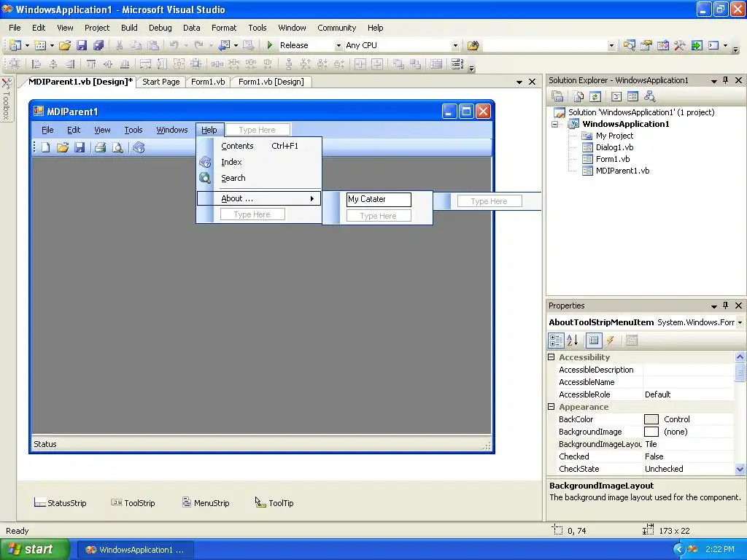The width and height of the screenshot is (747, 560).
Task: Select the MenuStrip component in the tray
Action: 206,503
